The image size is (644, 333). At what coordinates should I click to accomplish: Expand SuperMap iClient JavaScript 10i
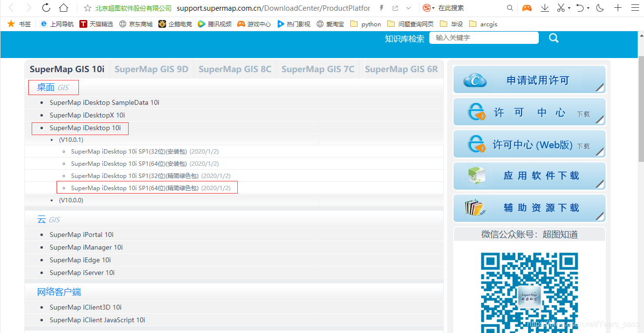(x=97, y=320)
